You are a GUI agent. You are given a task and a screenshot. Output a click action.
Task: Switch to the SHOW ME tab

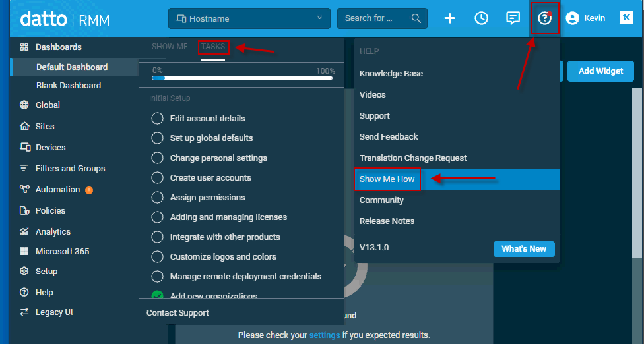coord(170,47)
